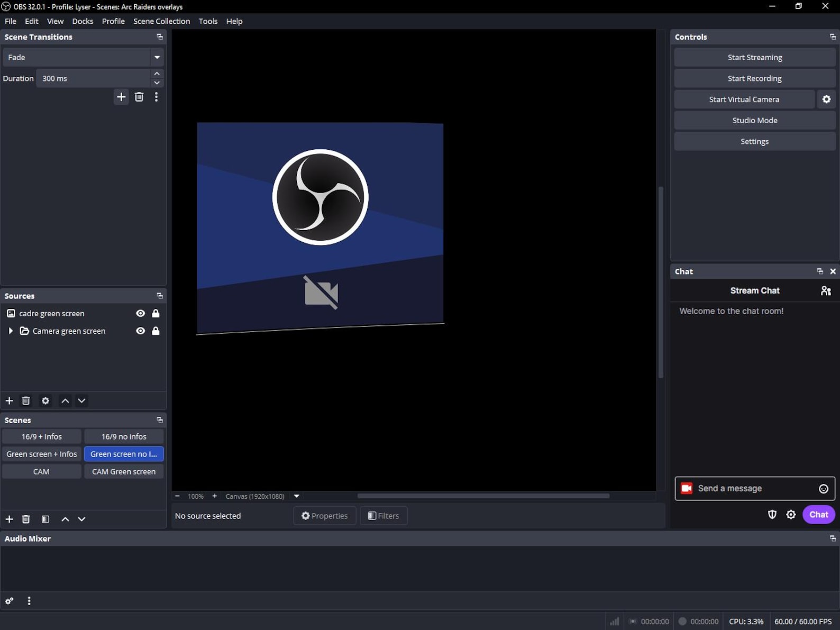840x630 pixels.
Task: Open the Profile menu
Action: point(113,21)
